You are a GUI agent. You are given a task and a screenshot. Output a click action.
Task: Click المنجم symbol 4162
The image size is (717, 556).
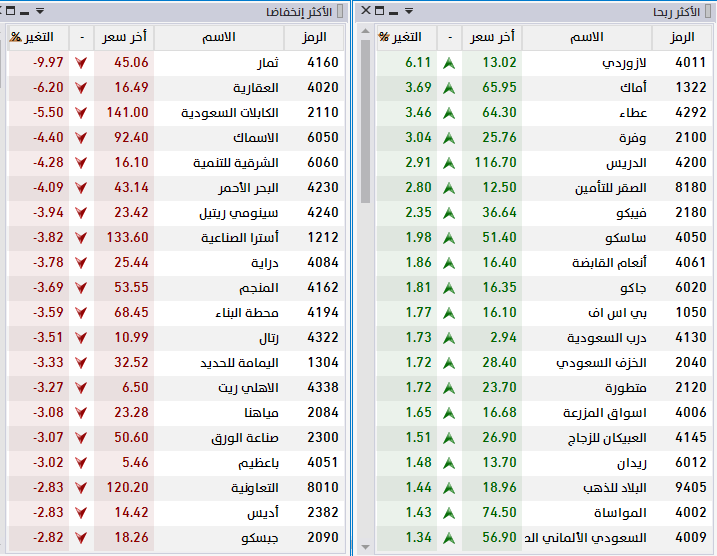tap(323, 288)
